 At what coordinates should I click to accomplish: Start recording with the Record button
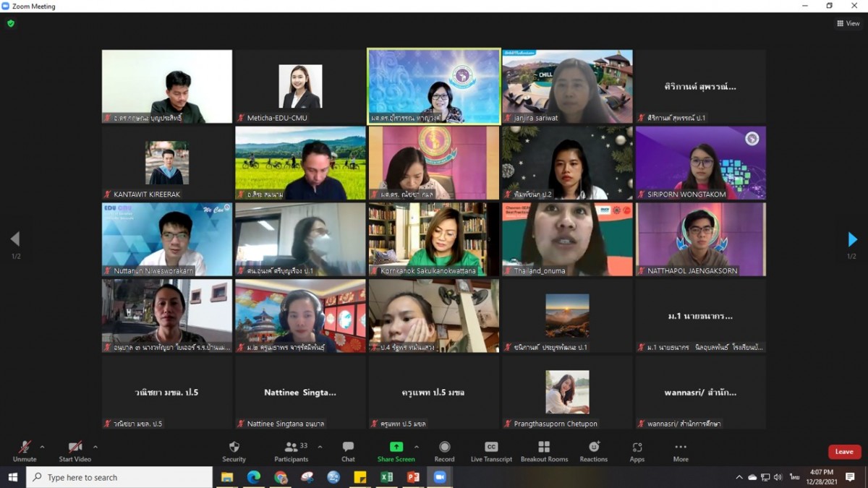point(444,448)
